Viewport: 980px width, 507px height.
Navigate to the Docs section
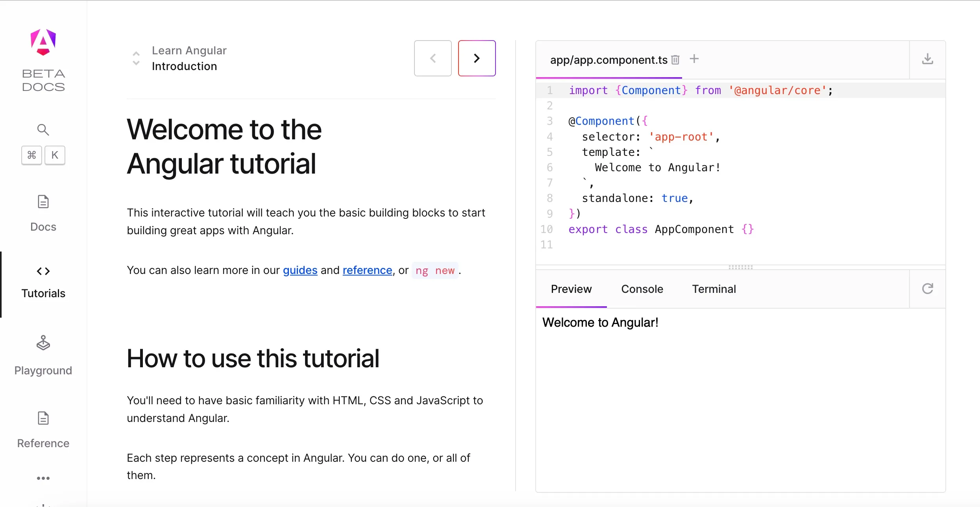(x=43, y=213)
